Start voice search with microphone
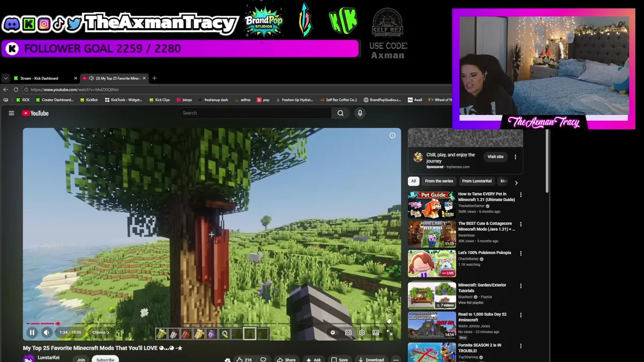 360,113
